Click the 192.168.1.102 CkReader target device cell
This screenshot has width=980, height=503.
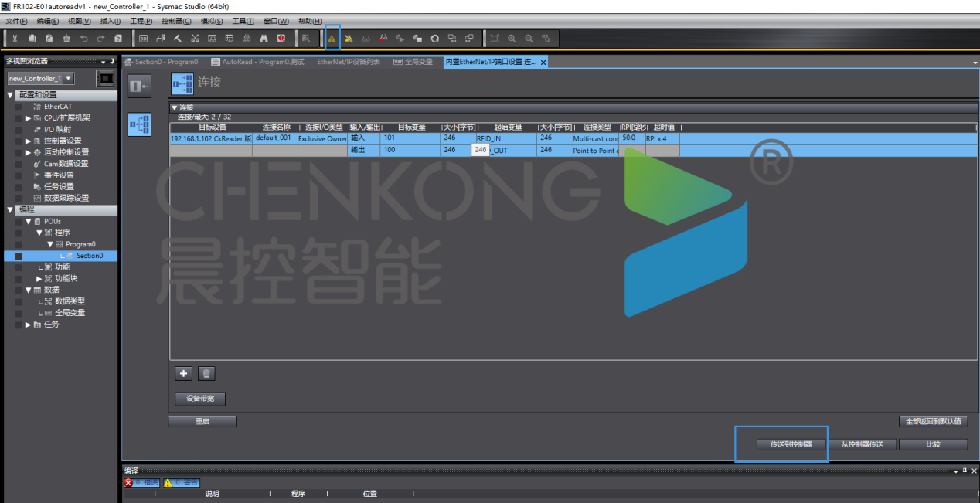pos(211,138)
